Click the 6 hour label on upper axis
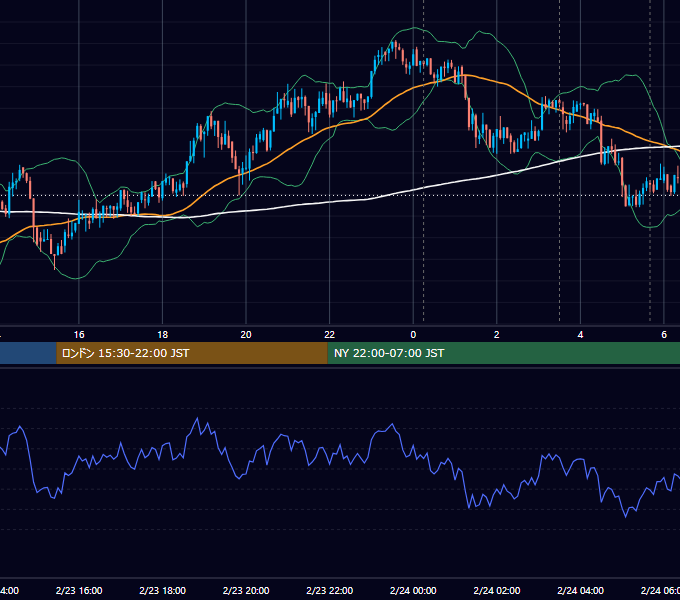The image size is (680, 600). (x=664, y=334)
